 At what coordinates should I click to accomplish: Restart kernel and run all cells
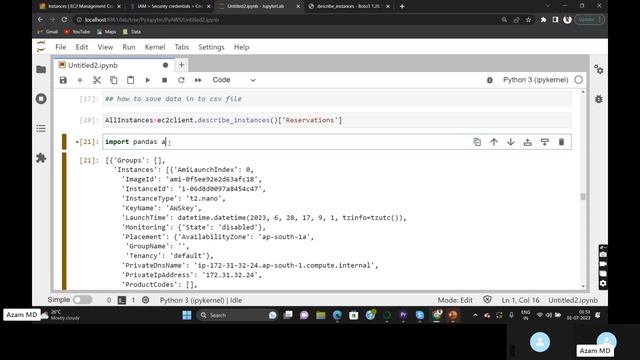click(x=198, y=80)
